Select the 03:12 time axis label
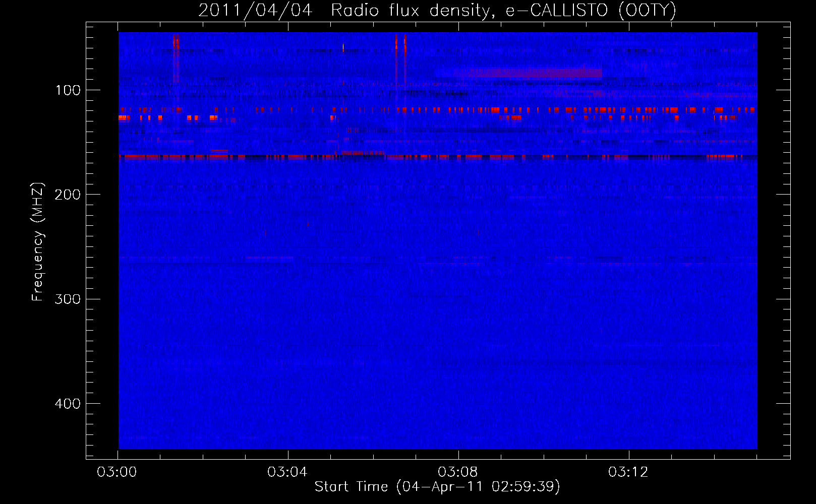This screenshot has width=816, height=504. pyautogui.click(x=628, y=472)
